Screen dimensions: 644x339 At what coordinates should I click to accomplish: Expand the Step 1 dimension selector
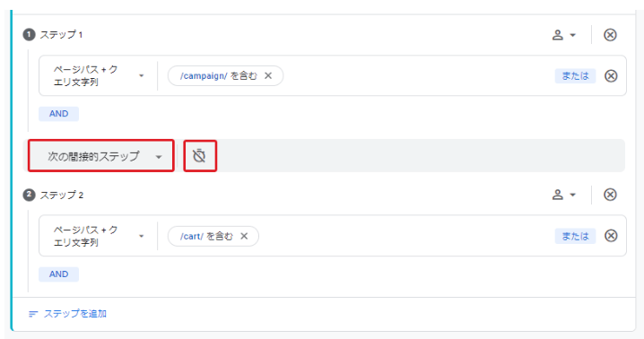tap(99, 75)
